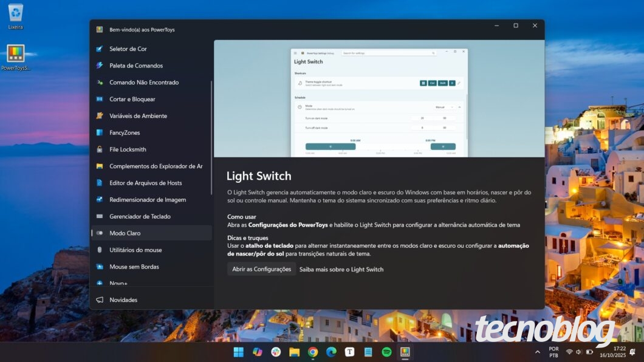
Task: Open Saiba mais sobre o Light Switch
Action: point(342,269)
